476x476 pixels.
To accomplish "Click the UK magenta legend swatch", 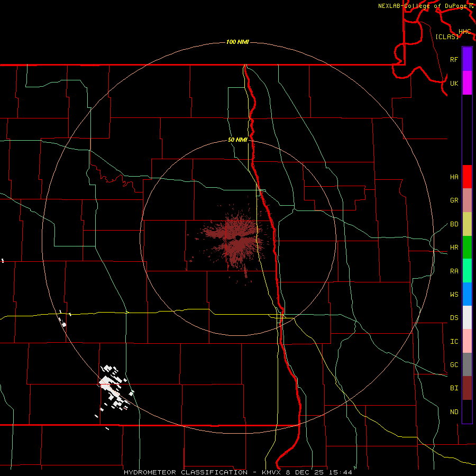I will 467,83.
